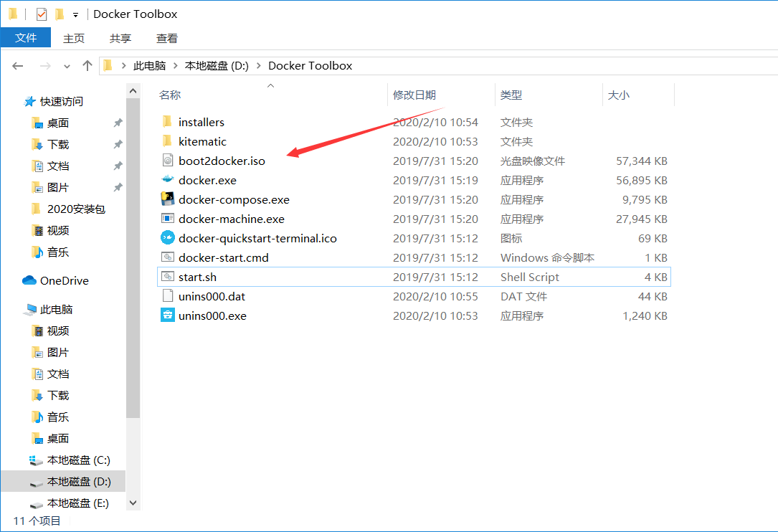This screenshot has width=778, height=532.
Task: Select 视频 in quick access list
Action: (58, 230)
